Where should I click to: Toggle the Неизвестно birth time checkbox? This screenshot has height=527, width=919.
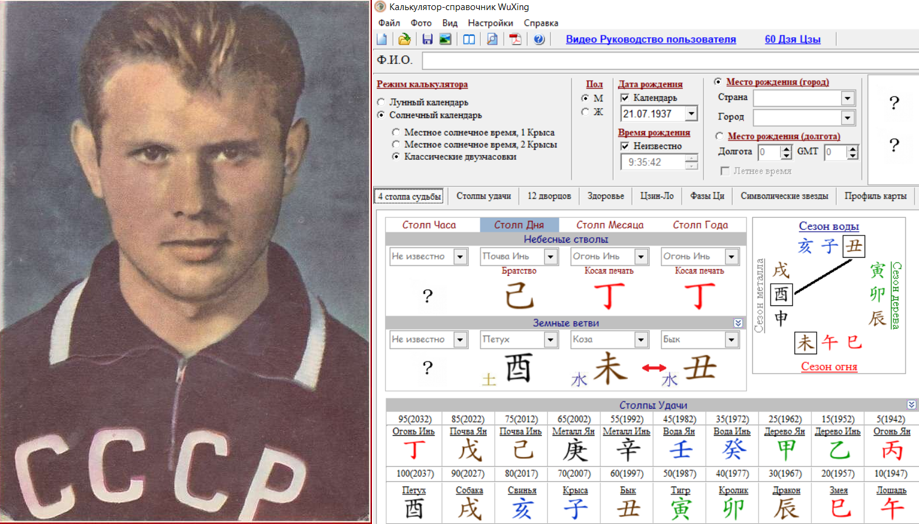(625, 145)
